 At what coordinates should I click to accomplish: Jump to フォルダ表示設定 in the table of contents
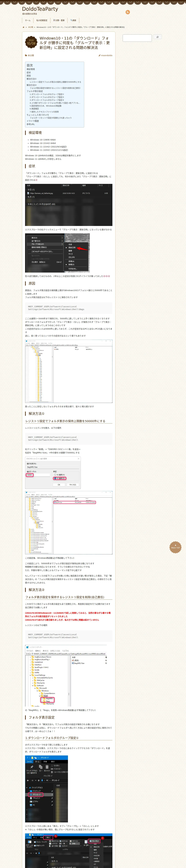pyautogui.click(x=35, y=91)
